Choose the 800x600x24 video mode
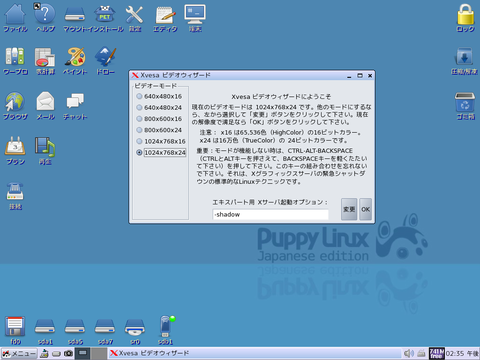The height and width of the screenshot is (360, 480). pos(159,130)
